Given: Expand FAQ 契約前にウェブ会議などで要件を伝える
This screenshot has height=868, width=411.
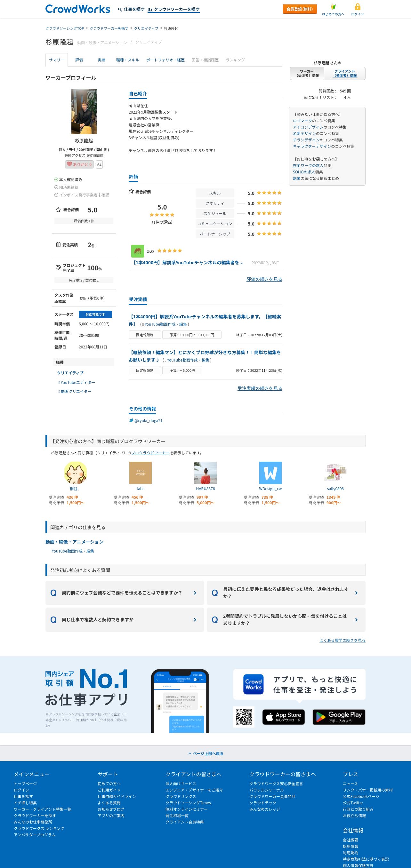Looking at the screenshot, I should coord(125,593).
